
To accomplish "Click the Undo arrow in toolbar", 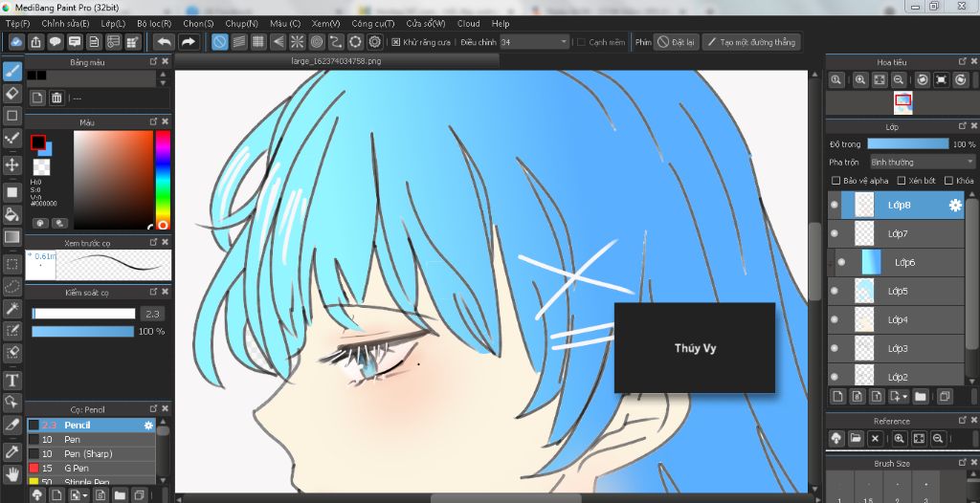I will tap(164, 42).
